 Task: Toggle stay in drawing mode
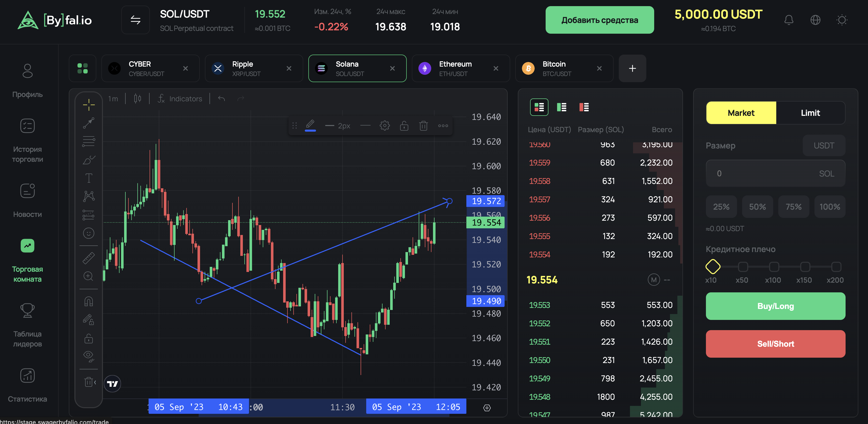coord(89,319)
